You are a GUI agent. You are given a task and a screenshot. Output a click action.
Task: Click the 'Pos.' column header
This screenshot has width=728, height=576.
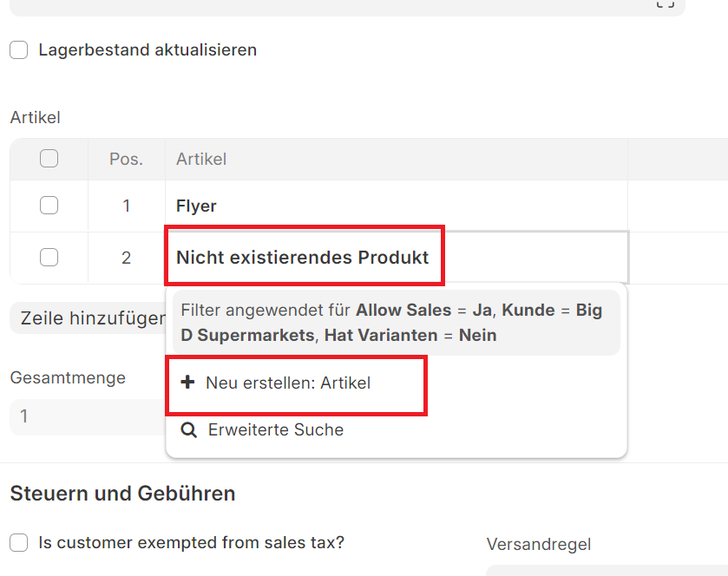click(126, 159)
